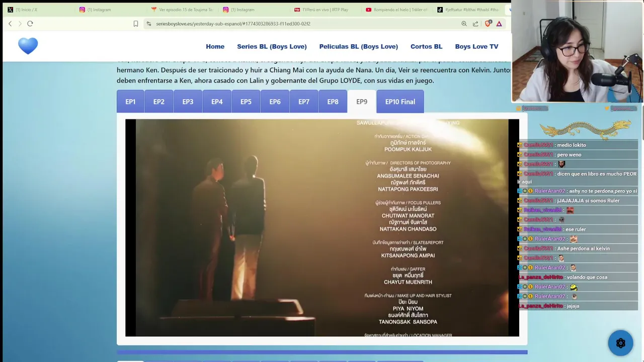644x362 pixels.
Task: Select episode EP5
Action: (x=246, y=102)
